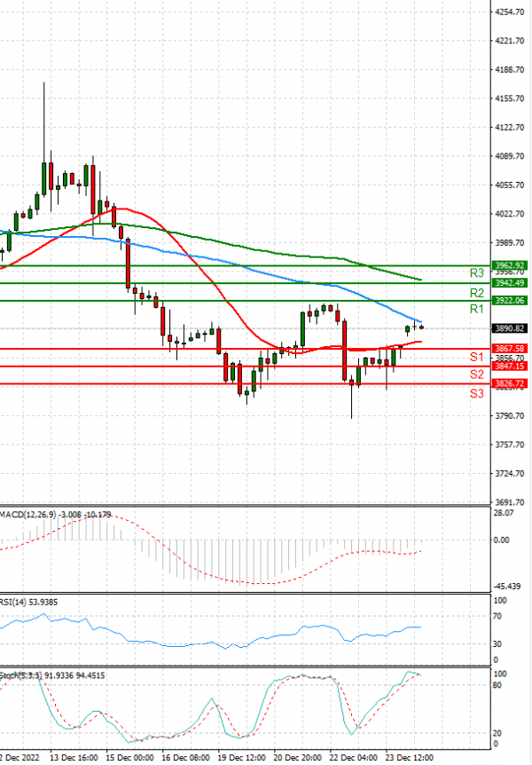Select the R2 label on chart
This screenshot has width=532, height=765.
[x=477, y=293]
